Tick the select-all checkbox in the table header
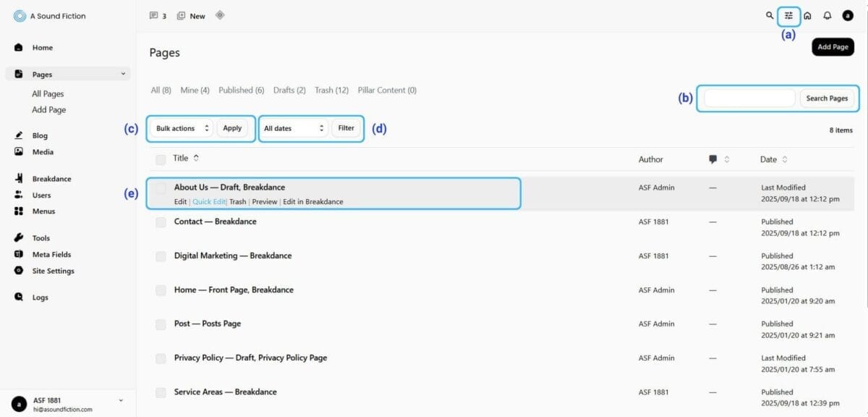The height and width of the screenshot is (417, 868). point(161,159)
